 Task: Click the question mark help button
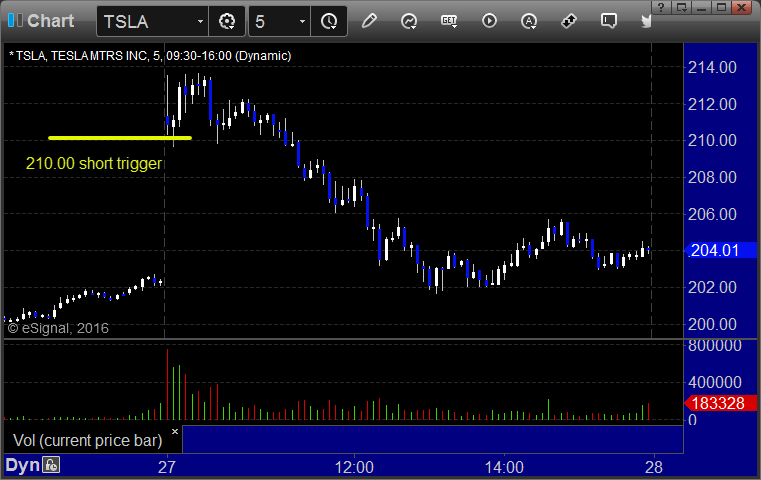click(x=661, y=7)
